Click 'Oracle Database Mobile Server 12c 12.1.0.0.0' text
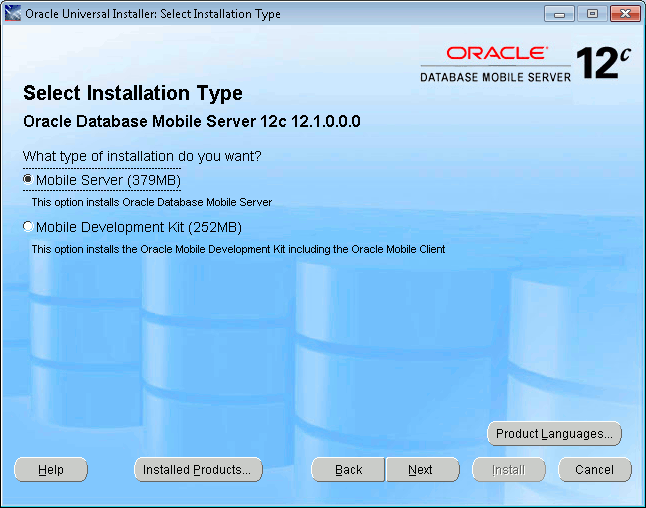The image size is (646, 508). pyautogui.click(x=192, y=122)
